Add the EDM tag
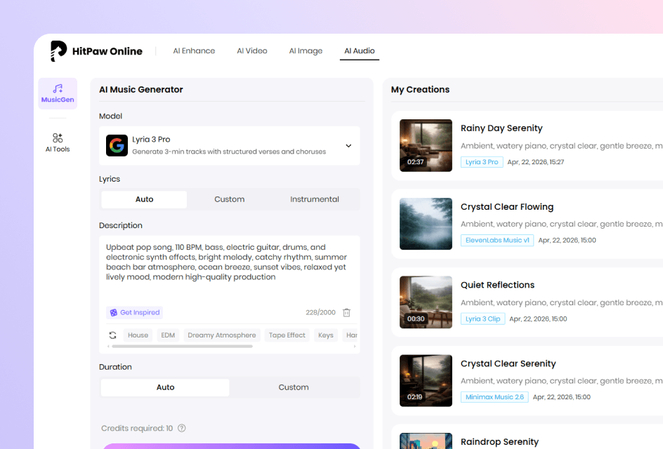663x449 pixels. point(168,335)
